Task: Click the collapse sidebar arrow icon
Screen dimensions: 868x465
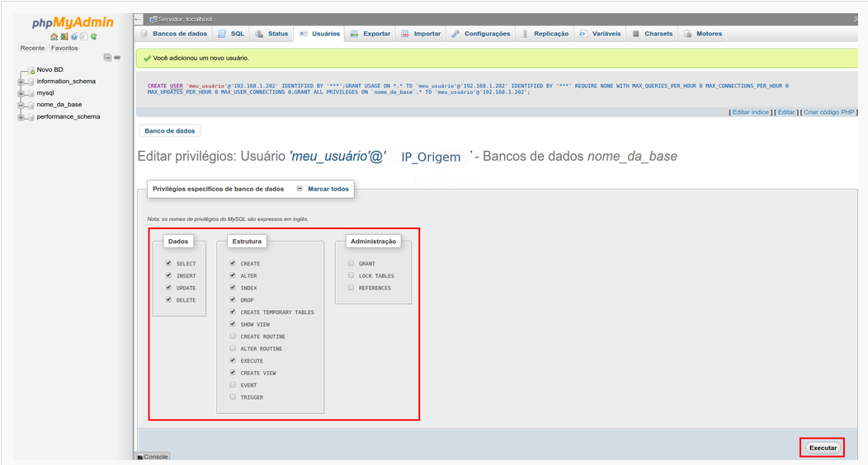Action: tap(139, 19)
